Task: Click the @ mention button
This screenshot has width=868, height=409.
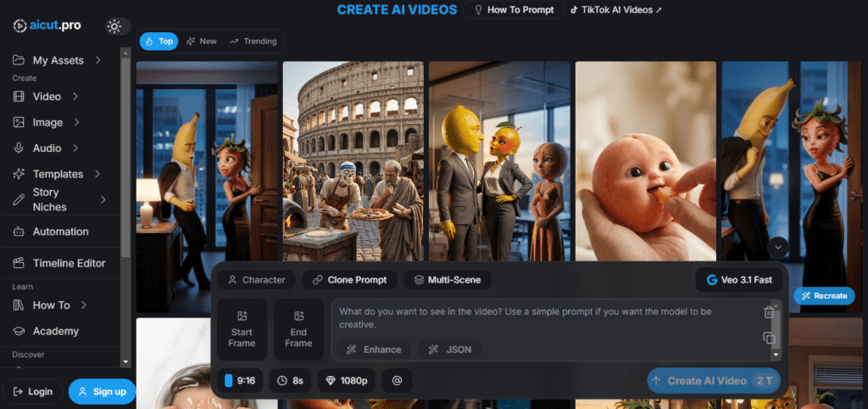Action: tap(397, 381)
